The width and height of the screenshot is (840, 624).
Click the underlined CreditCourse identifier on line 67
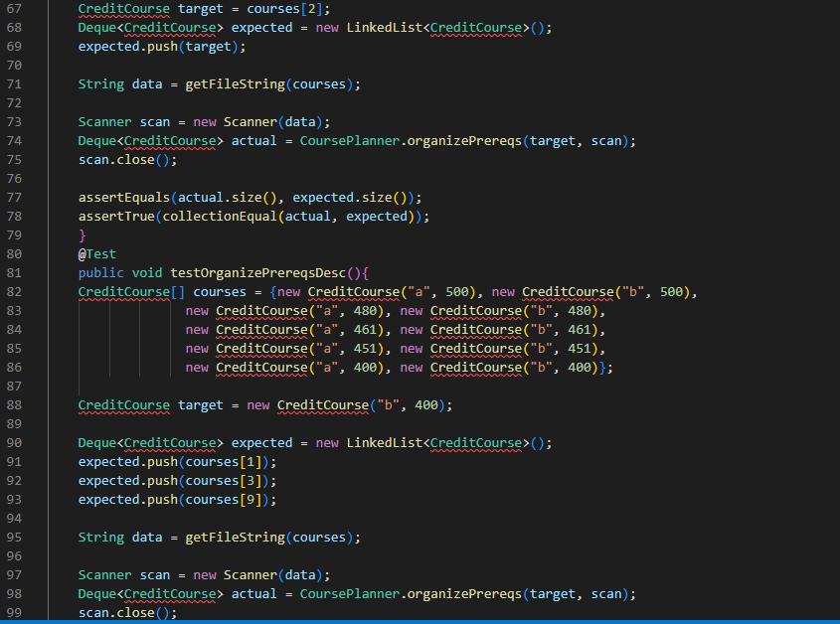click(x=123, y=9)
